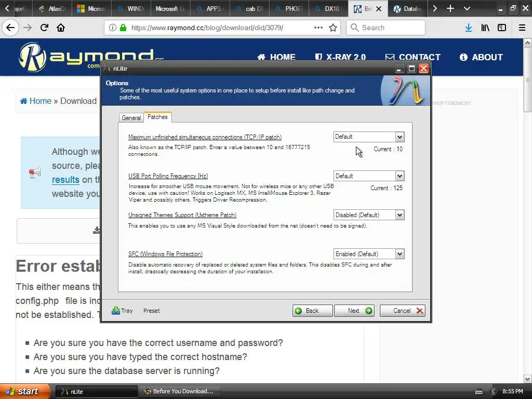This screenshot has height=399, width=532.
Task: Click the keyboard tray icon
Action: [x=478, y=392]
